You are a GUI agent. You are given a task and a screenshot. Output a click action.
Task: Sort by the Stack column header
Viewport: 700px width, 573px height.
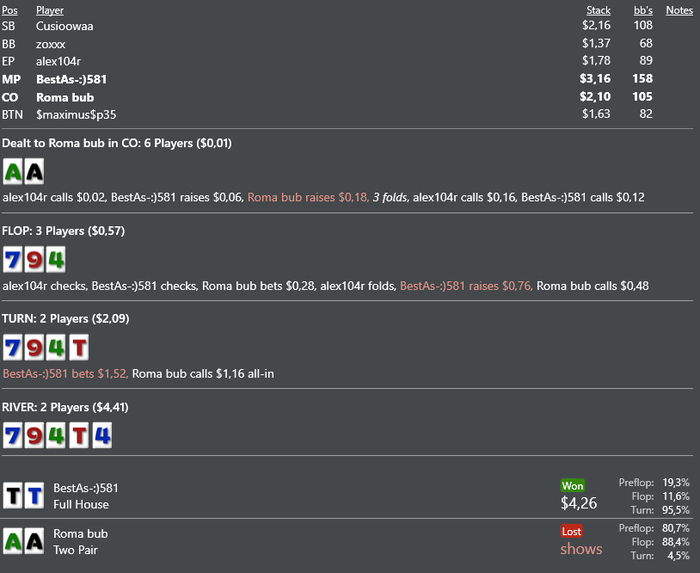pyautogui.click(x=598, y=10)
